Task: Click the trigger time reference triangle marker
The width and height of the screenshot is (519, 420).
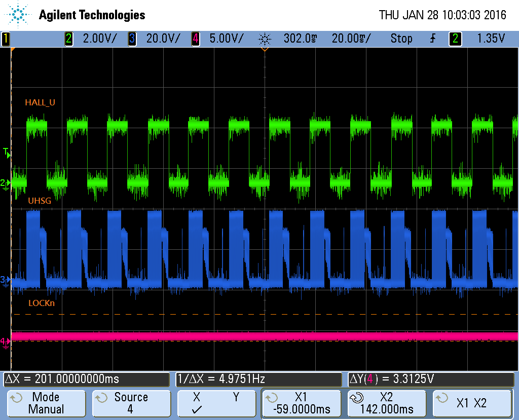Action: click(265, 50)
